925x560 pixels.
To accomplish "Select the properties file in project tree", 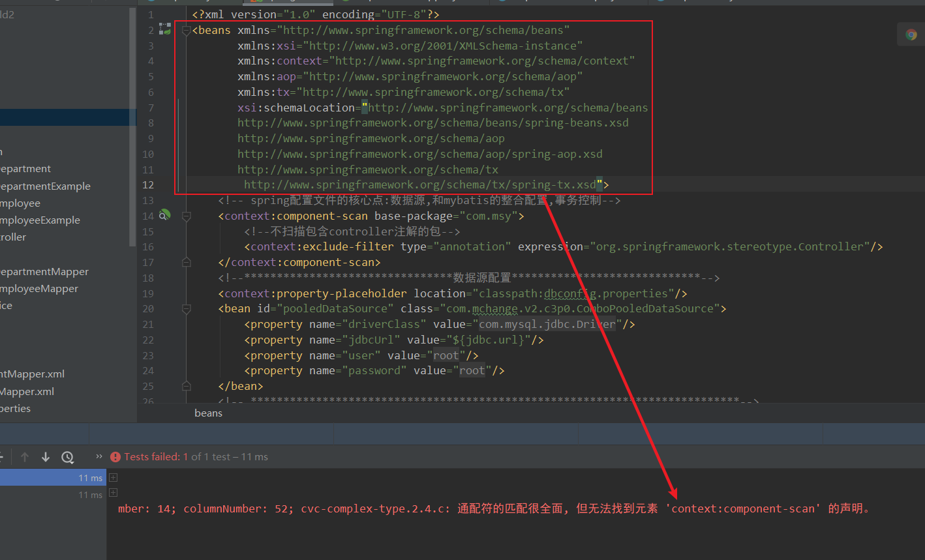I will 16,409.
